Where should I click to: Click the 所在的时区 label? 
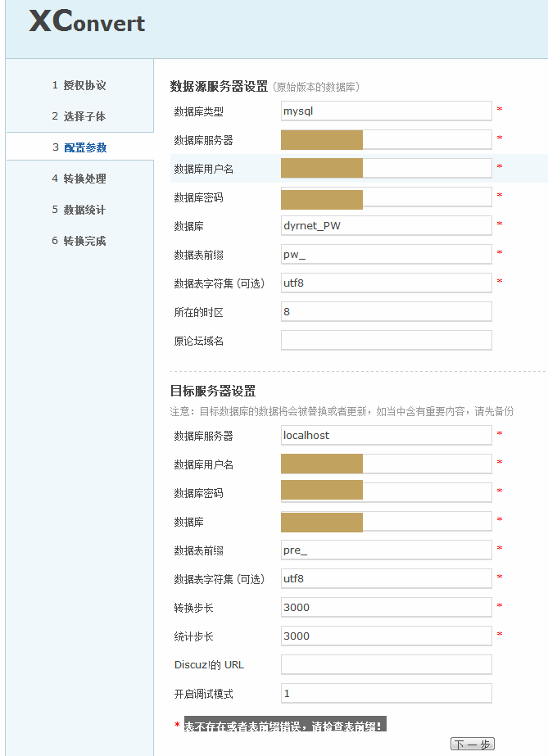click(x=198, y=312)
